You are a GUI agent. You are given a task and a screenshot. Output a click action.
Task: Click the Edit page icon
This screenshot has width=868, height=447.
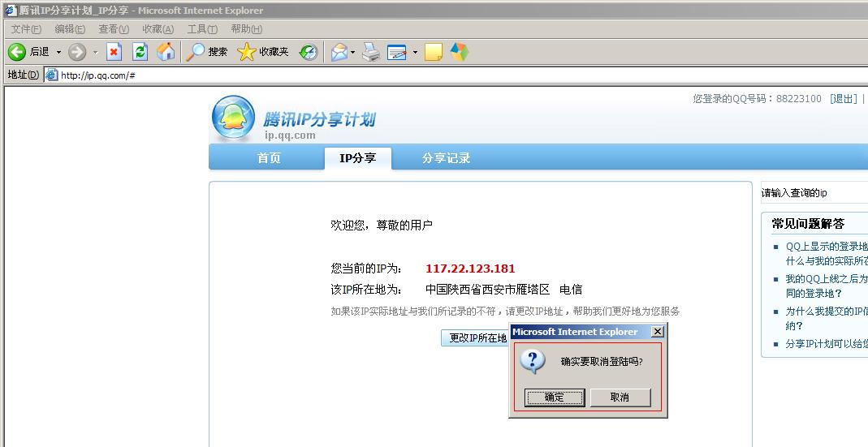click(397, 52)
